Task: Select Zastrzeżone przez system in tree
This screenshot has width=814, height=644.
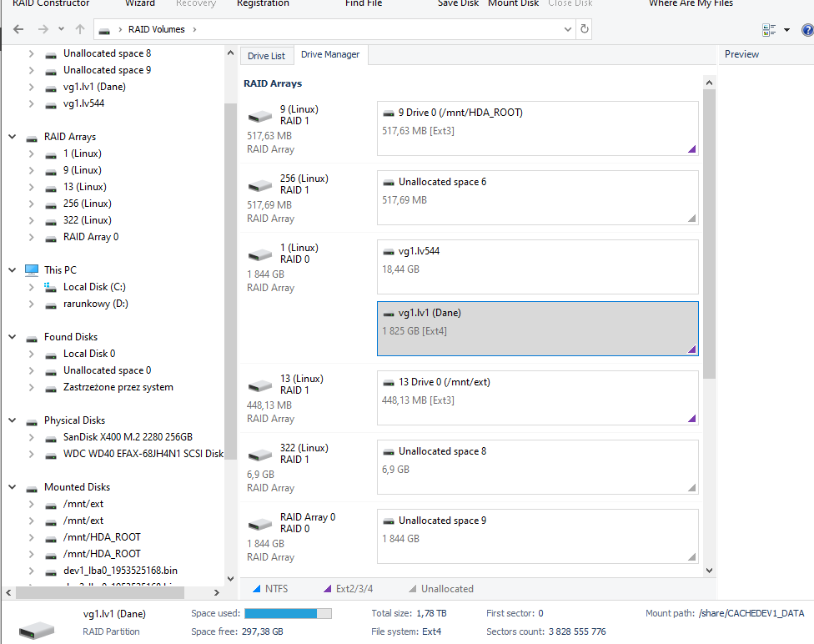Action: tap(118, 387)
